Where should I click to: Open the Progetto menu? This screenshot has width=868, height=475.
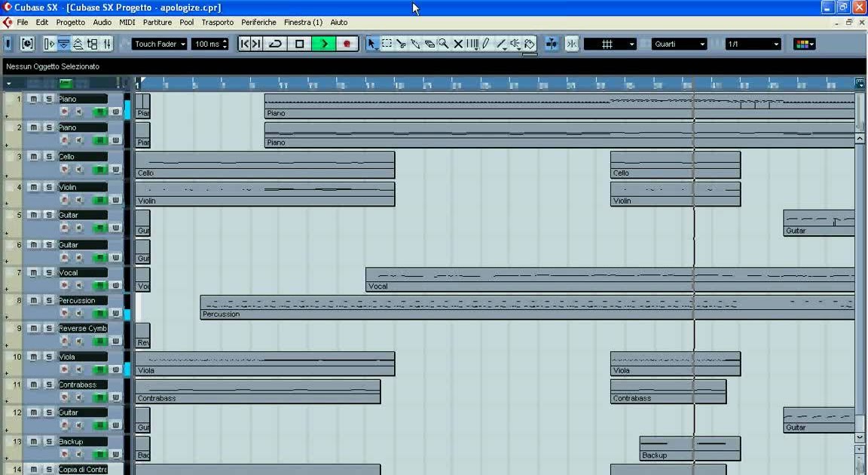tap(70, 22)
